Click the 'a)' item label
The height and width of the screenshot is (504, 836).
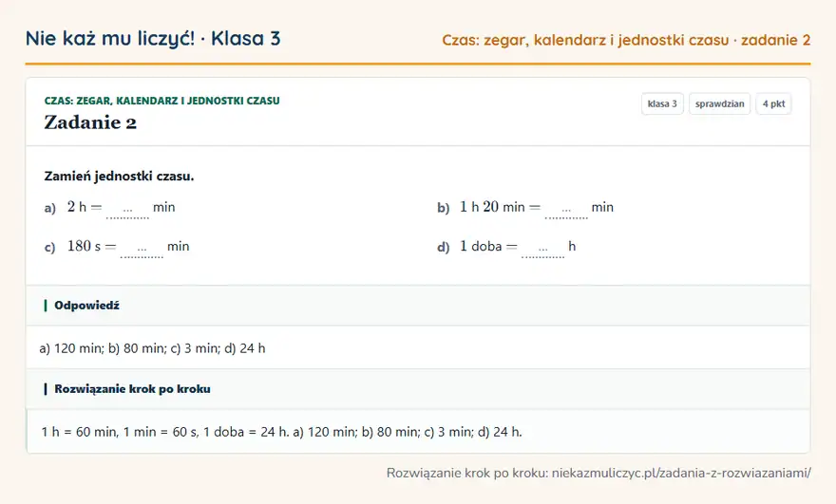[x=49, y=208]
